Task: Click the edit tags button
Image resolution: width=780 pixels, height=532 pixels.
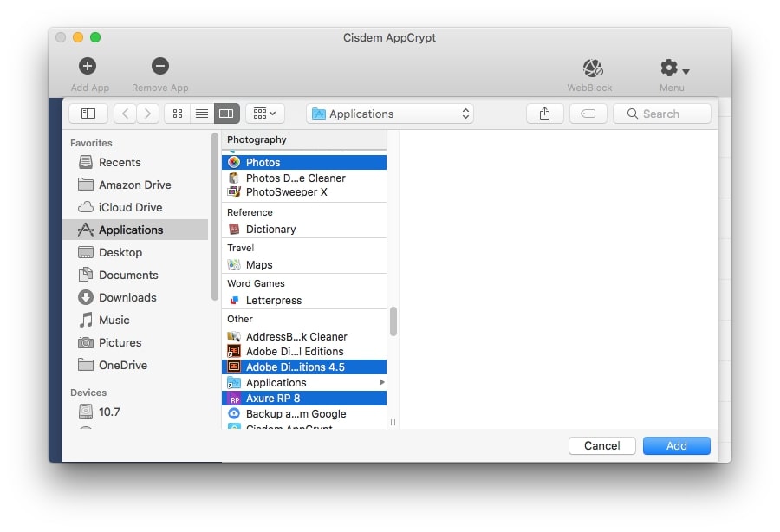Action: tap(588, 114)
